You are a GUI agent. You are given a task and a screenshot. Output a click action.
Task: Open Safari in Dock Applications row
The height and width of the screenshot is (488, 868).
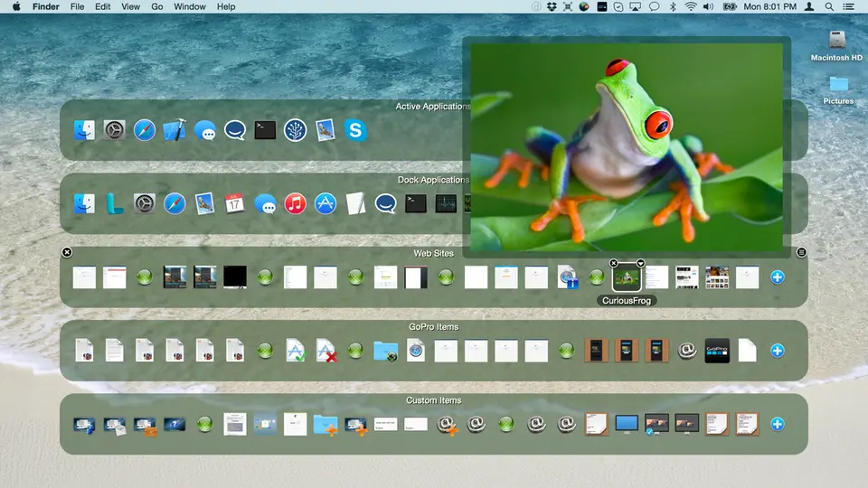click(x=175, y=203)
